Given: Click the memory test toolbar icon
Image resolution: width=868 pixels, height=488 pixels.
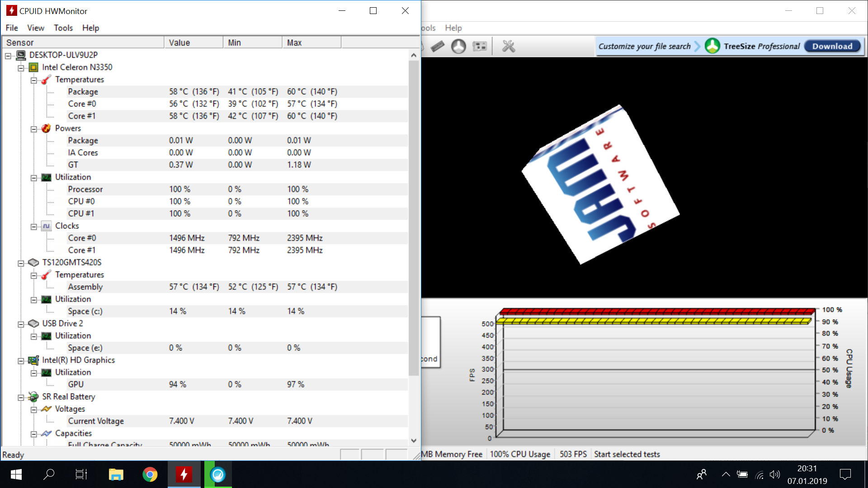Looking at the screenshot, I should [437, 46].
